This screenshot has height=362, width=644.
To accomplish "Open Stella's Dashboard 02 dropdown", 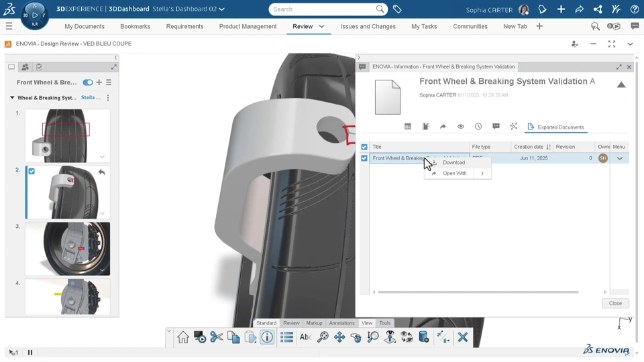I will pos(222,9).
